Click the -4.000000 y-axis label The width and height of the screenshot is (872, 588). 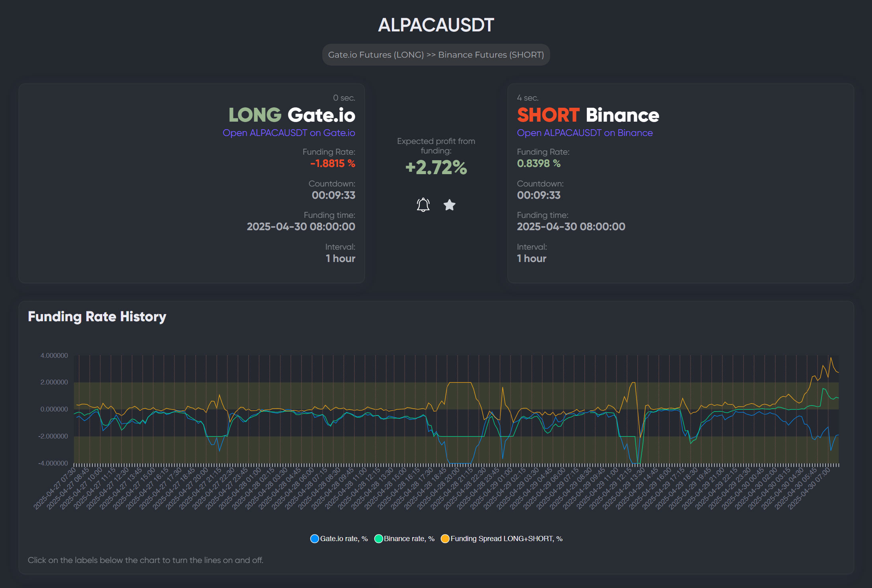53,463
